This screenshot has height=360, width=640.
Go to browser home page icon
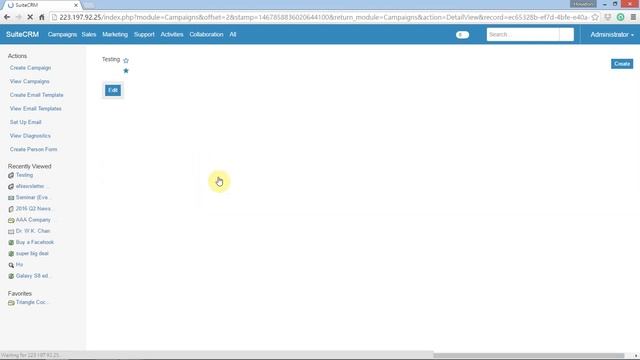tap(42, 17)
